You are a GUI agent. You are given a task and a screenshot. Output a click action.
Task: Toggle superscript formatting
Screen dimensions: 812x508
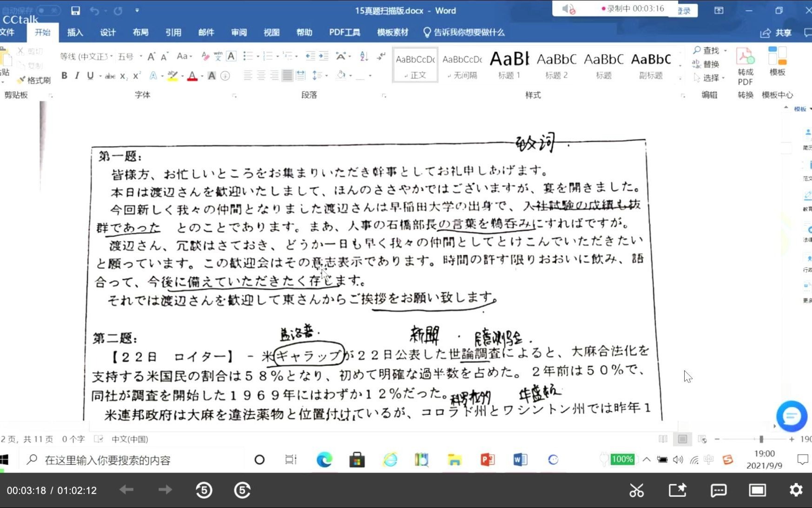(137, 76)
